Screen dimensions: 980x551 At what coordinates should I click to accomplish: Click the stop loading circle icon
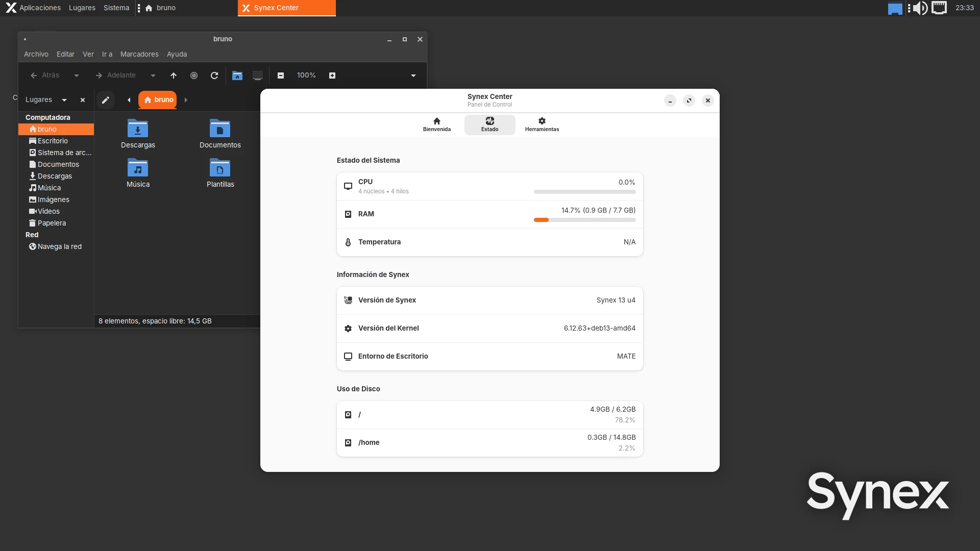click(194, 76)
